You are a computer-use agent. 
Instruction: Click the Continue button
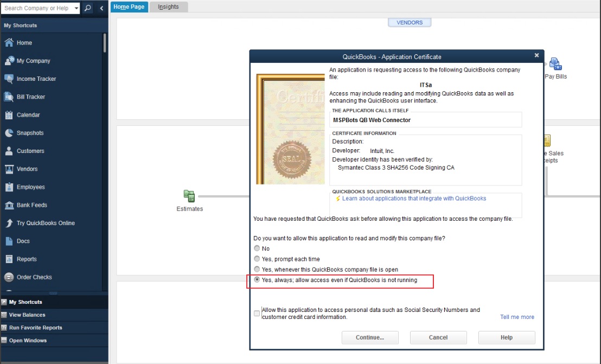(x=369, y=337)
